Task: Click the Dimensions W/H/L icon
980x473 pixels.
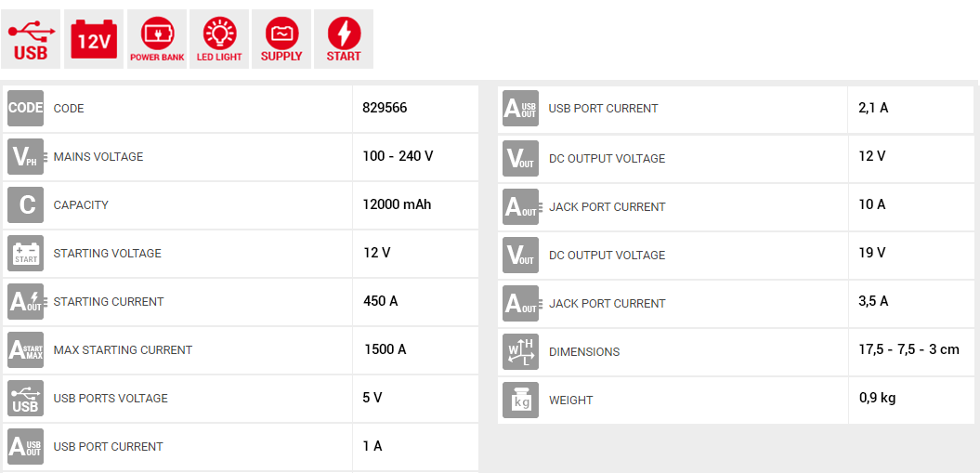Action: pos(520,352)
